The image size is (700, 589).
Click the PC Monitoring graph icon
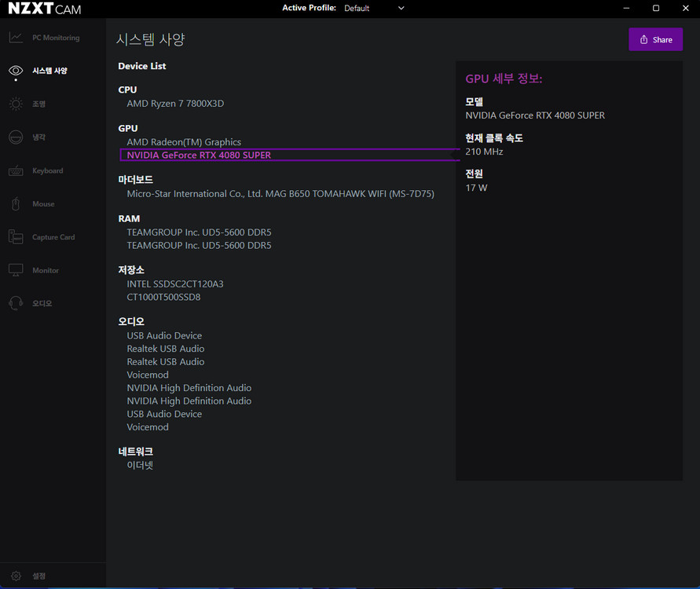16,38
